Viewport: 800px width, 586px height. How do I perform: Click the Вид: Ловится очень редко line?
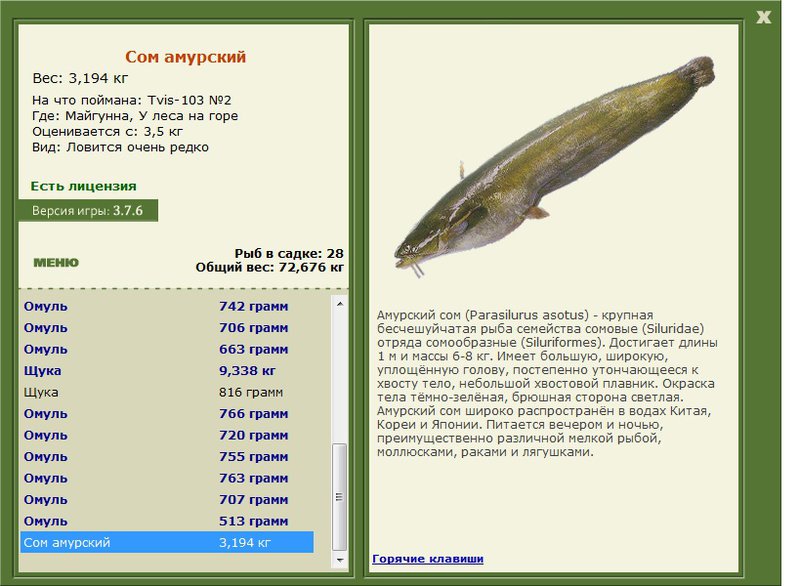[x=120, y=147]
